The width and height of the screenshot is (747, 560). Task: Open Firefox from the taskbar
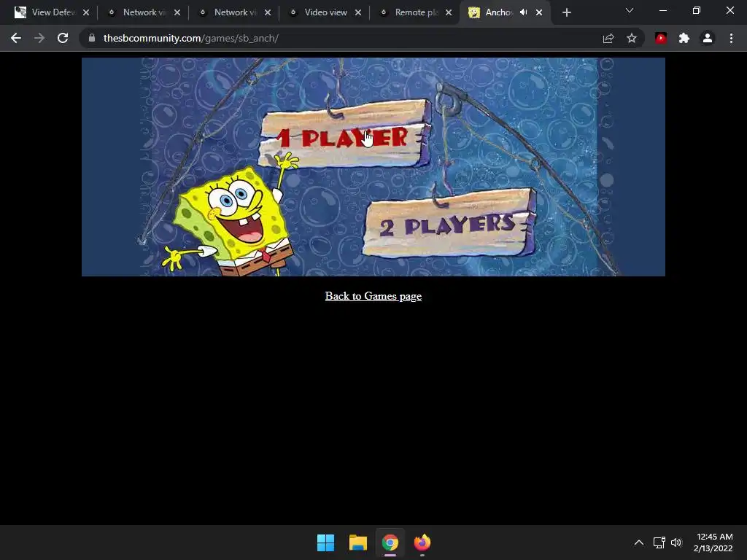[422, 542]
